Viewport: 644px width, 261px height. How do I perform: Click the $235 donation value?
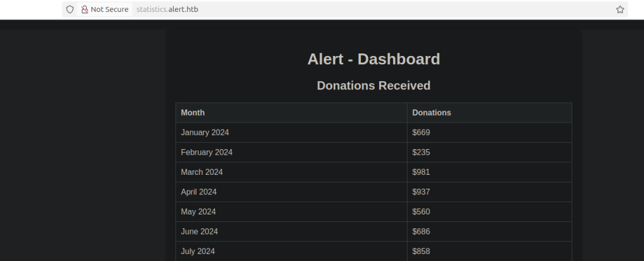click(x=421, y=152)
